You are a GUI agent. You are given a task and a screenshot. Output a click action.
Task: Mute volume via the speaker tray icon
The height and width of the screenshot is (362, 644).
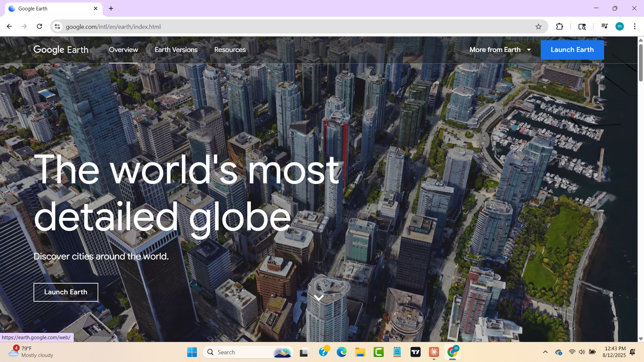[x=581, y=352]
